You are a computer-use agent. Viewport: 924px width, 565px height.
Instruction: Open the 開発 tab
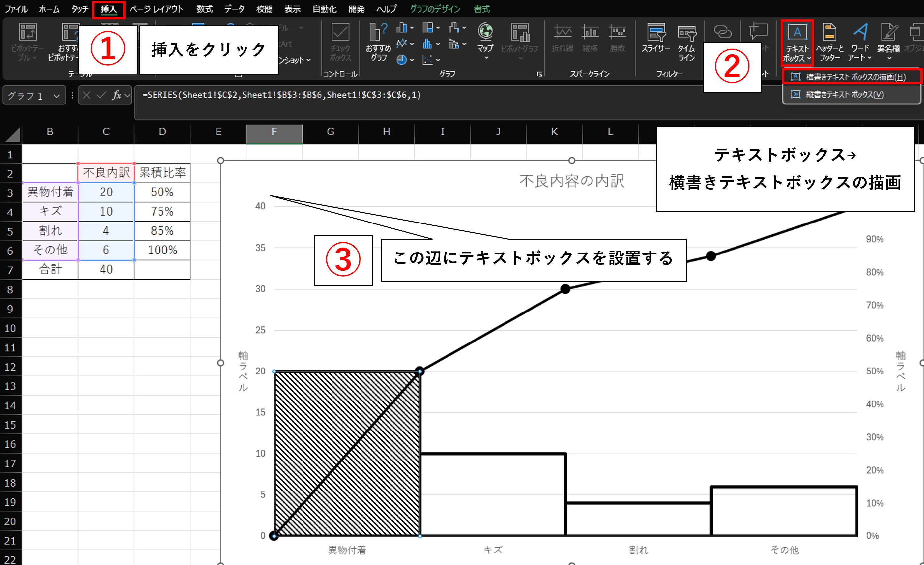pyautogui.click(x=357, y=9)
